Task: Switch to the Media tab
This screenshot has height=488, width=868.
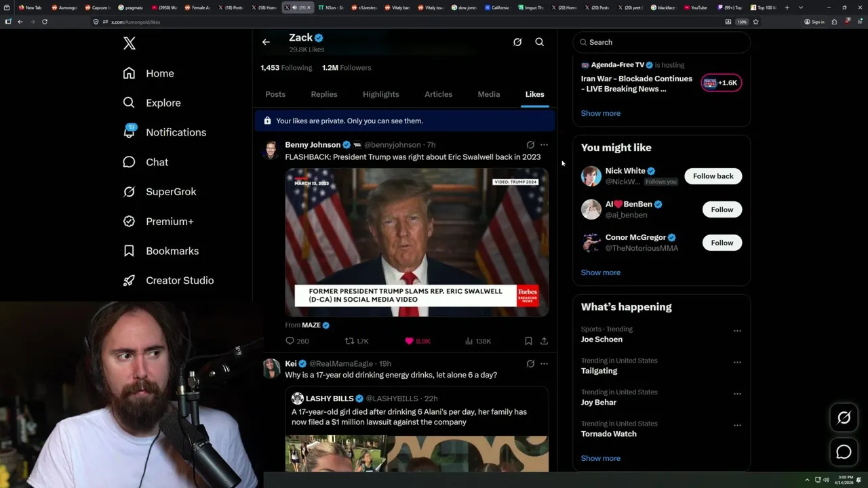Action: pyautogui.click(x=489, y=94)
